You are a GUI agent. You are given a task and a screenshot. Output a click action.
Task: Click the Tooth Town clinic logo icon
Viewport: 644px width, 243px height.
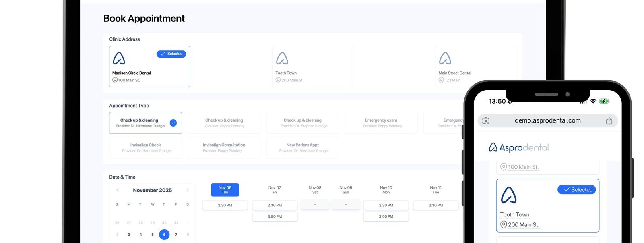(282, 58)
